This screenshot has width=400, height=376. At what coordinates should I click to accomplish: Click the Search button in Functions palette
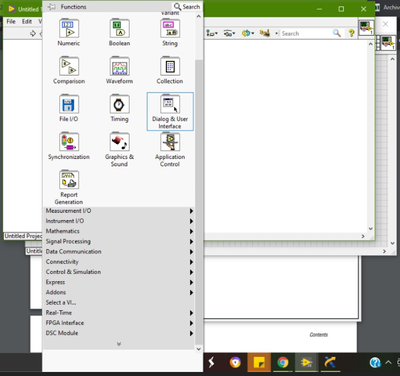click(x=187, y=7)
